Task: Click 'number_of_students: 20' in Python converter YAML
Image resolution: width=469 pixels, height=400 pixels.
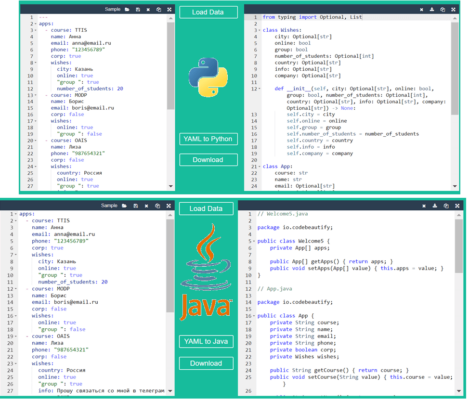Action: pyautogui.click(x=90, y=89)
